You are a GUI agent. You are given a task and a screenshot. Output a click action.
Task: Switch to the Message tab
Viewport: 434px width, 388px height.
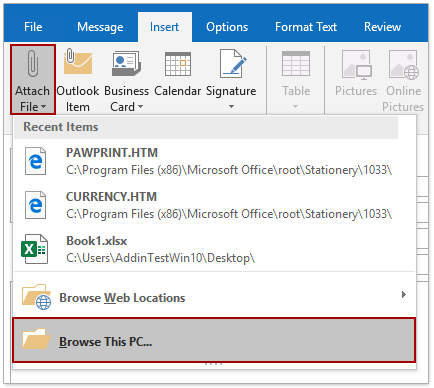point(100,27)
